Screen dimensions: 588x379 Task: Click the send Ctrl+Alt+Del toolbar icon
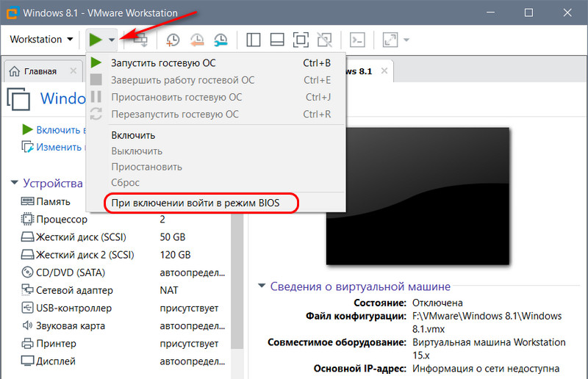coord(140,40)
